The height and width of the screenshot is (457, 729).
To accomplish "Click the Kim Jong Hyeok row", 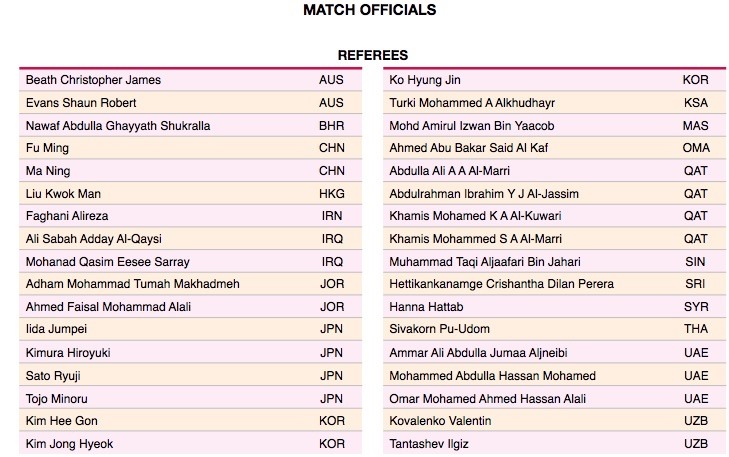I will pos(191,444).
